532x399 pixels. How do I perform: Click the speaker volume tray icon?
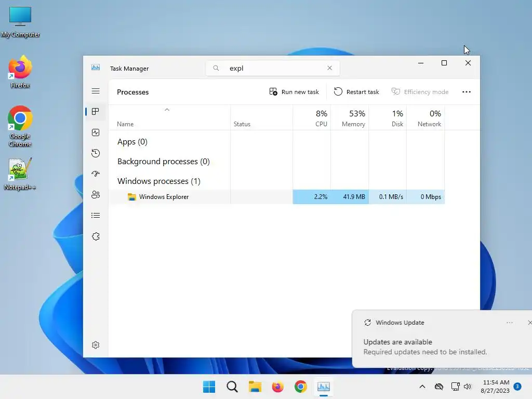coord(468,387)
